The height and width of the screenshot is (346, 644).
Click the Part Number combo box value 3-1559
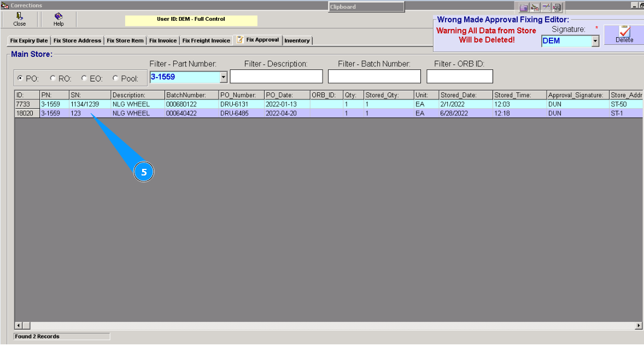click(185, 77)
